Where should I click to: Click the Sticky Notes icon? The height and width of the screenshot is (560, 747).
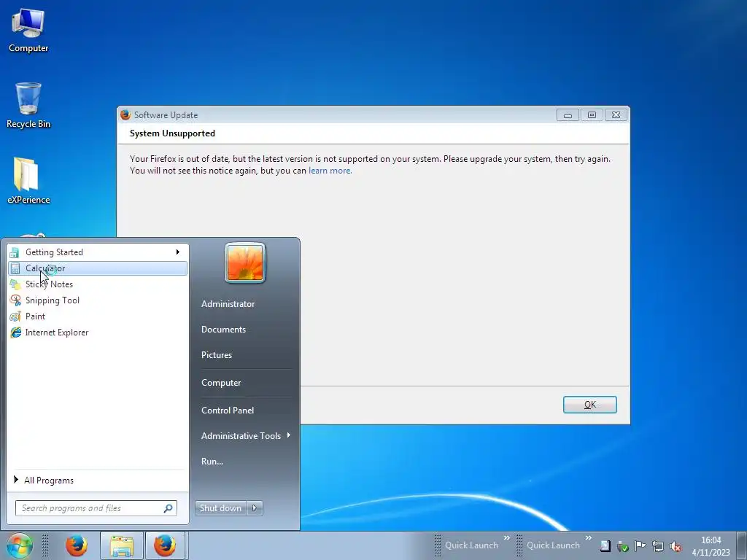click(x=15, y=284)
